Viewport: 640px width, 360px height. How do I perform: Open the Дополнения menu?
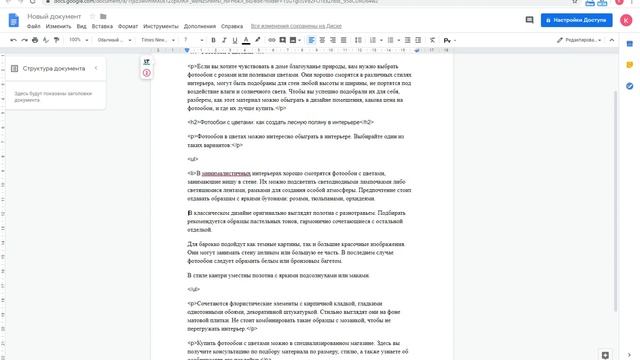click(x=200, y=26)
